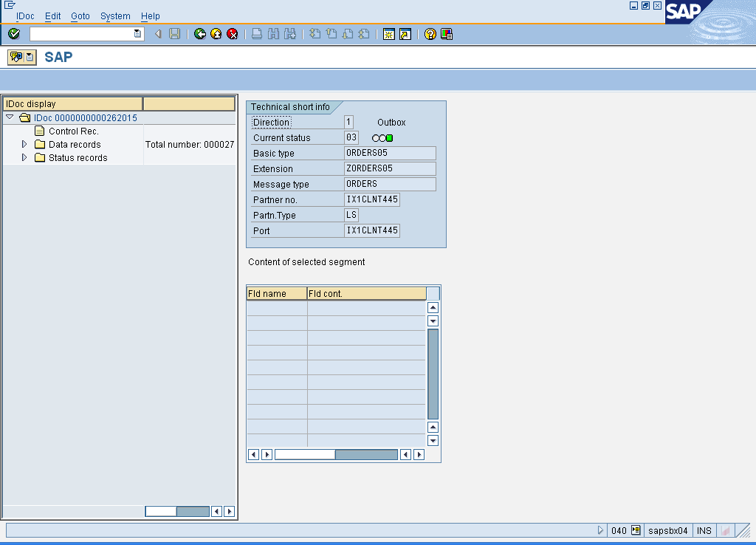
Task: Click the traffic light status indicator
Action: point(382,138)
